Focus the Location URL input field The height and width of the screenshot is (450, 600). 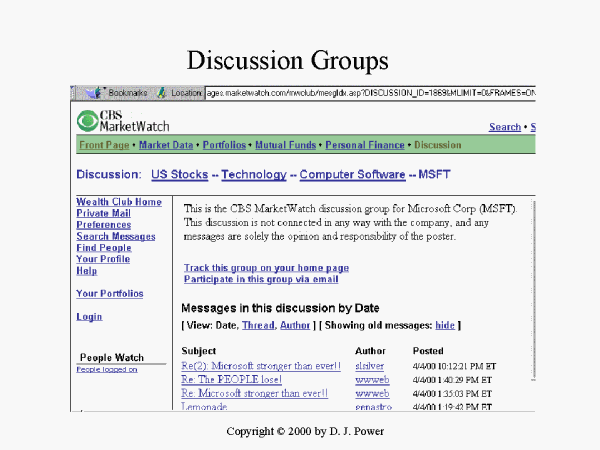pos(370,93)
